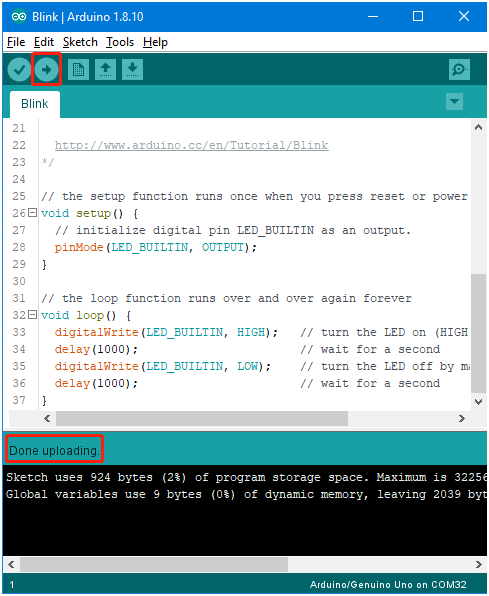Collapse the setup() function fold marker

click(x=33, y=213)
